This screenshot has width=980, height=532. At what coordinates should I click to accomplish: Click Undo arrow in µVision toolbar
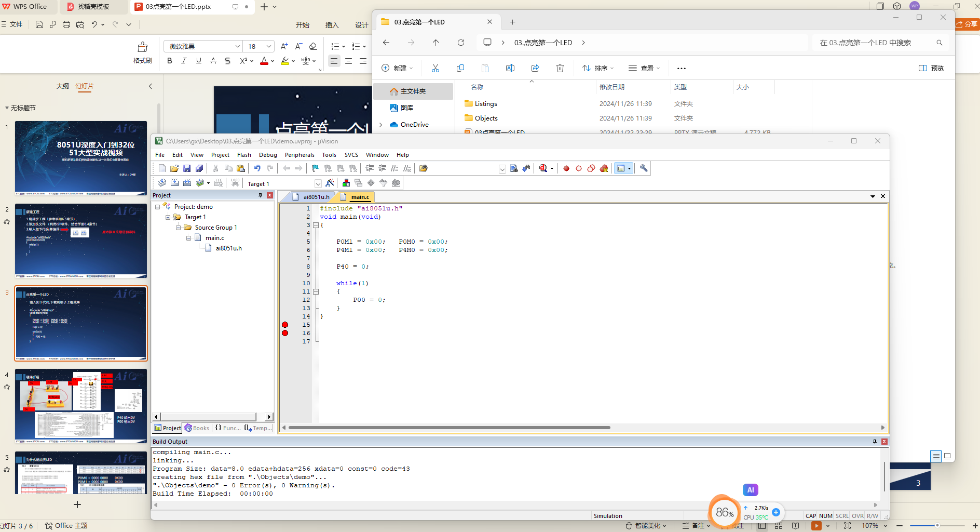click(x=257, y=168)
